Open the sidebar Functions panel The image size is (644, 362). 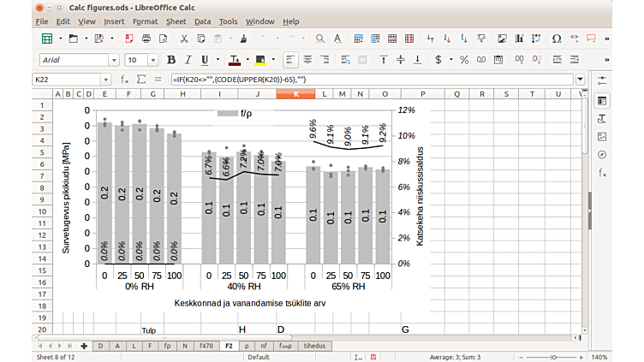click(602, 173)
